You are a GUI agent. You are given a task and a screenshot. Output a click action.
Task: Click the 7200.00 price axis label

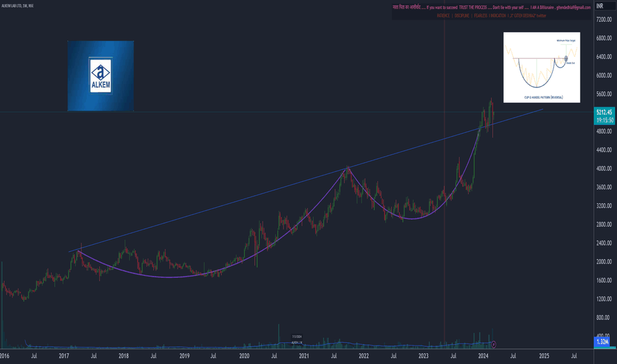(604, 19)
